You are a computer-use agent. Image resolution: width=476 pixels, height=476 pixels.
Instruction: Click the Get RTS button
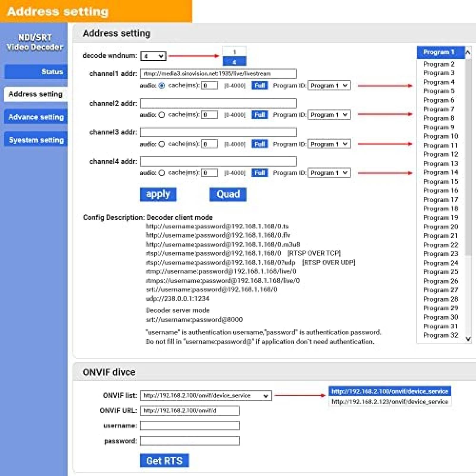pyautogui.click(x=165, y=460)
